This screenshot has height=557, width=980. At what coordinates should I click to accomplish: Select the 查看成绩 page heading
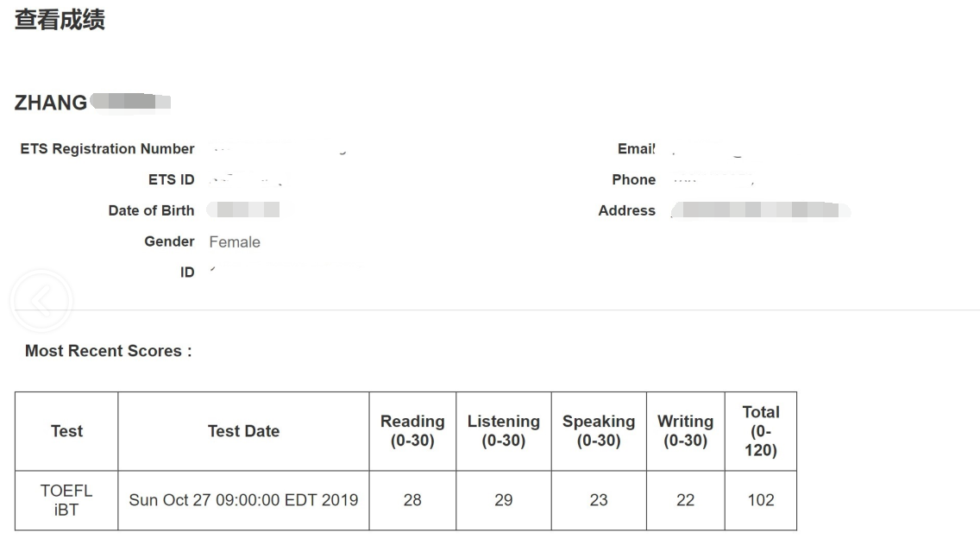point(60,19)
